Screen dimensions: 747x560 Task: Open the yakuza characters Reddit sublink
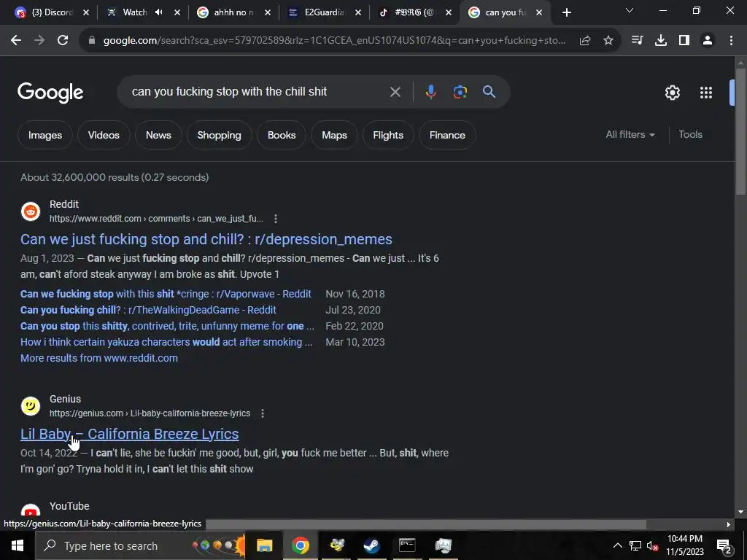click(x=166, y=342)
